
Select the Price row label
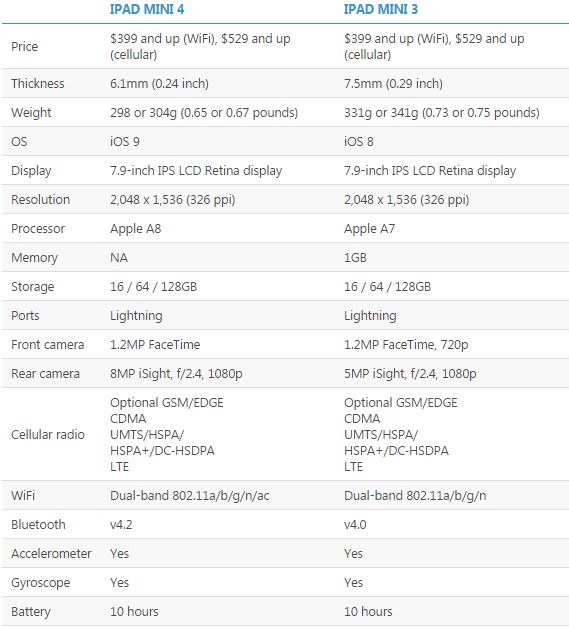(x=24, y=46)
